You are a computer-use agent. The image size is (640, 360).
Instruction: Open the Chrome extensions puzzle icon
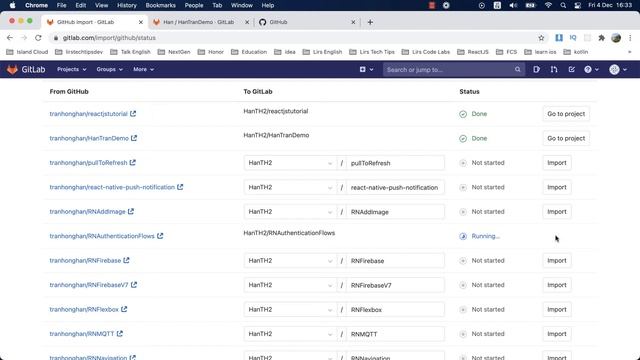pyautogui.click(x=602, y=38)
